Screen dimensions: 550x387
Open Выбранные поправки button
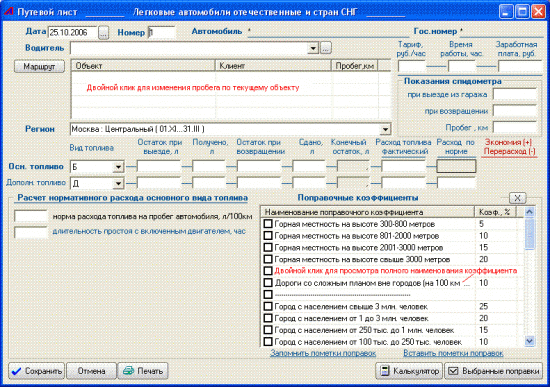coord(494,371)
